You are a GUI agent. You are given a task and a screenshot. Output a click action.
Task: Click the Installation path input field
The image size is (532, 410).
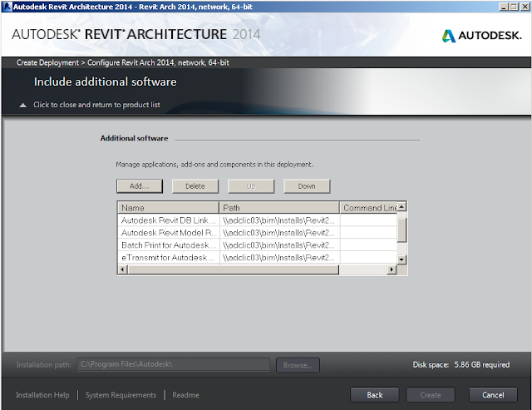click(174, 364)
